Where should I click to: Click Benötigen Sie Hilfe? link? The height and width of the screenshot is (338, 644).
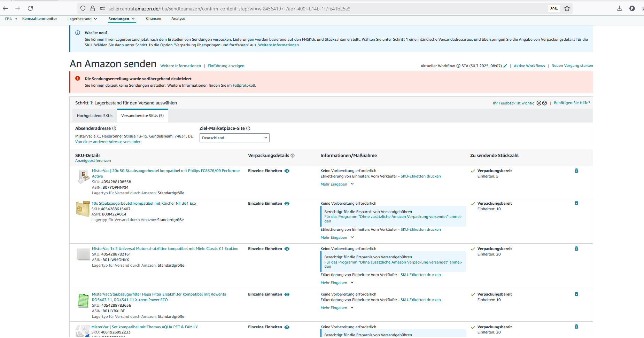click(x=572, y=103)
